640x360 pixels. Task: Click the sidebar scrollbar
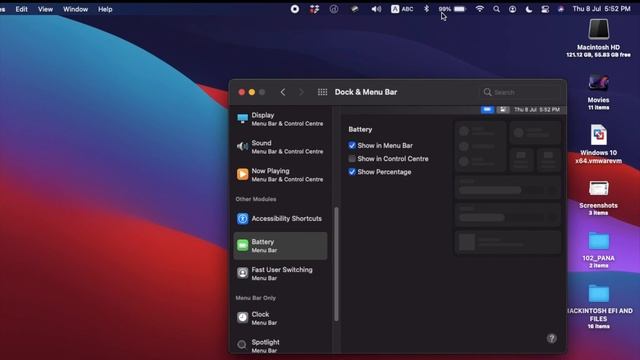point(336,264)
